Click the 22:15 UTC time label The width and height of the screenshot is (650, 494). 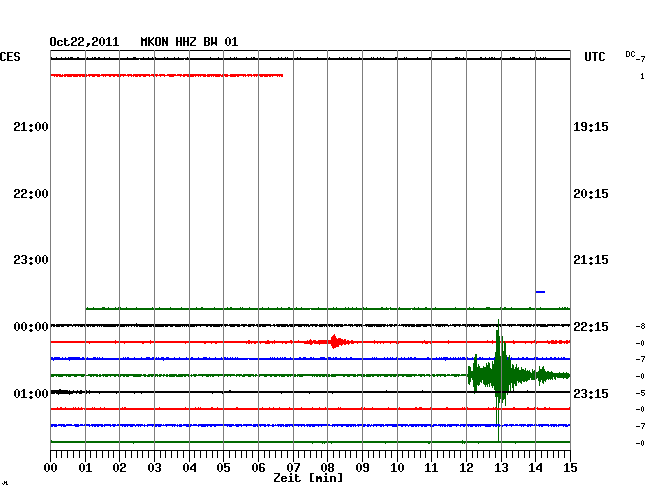click(x=591, y=327)
